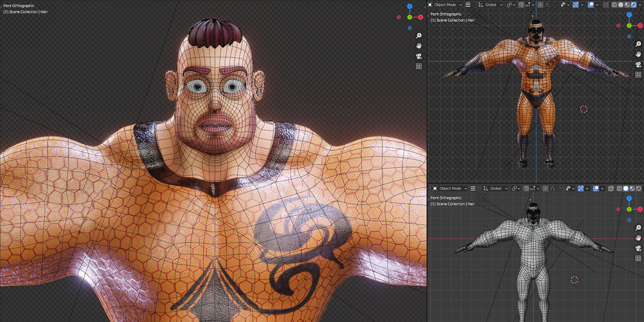Open the object visibility eye dropdown in the top-right header

tap(565, 5)
